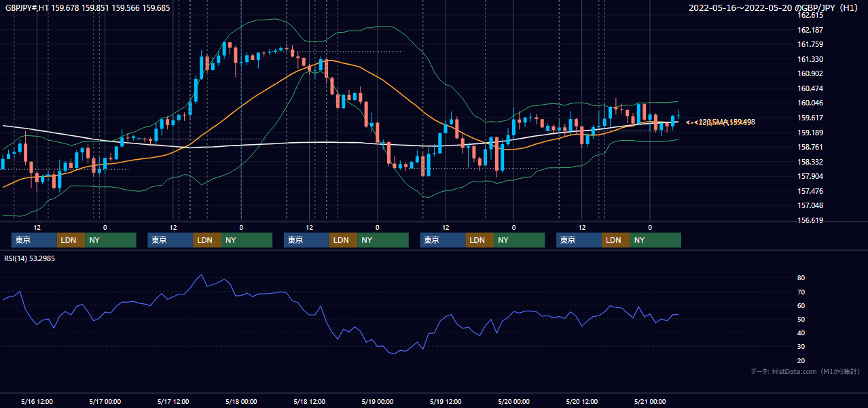Click price axis label 161.759
868x408 pixels.
click(810, 45)
